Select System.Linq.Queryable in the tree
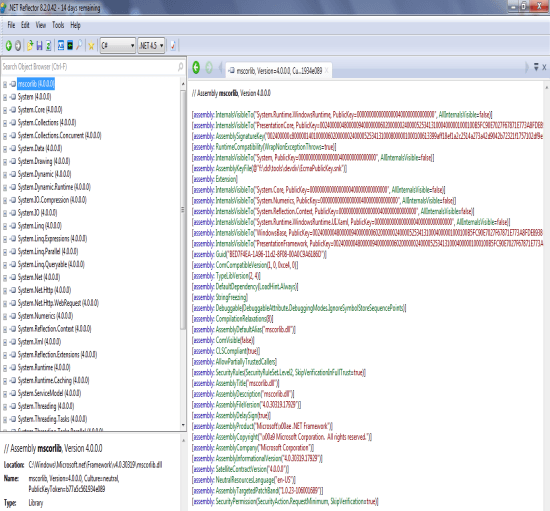Viewport: 550px width, 511px height. pos(51,264)
